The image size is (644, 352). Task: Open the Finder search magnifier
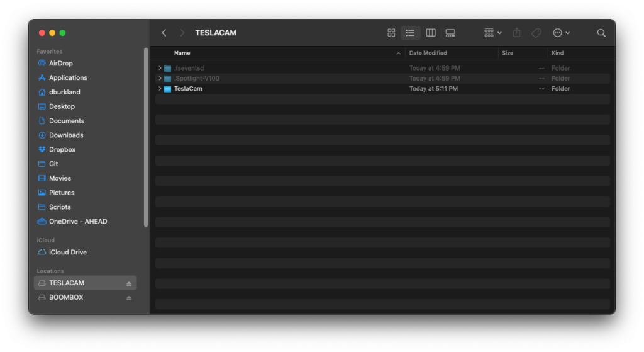[x=601, y=33]
